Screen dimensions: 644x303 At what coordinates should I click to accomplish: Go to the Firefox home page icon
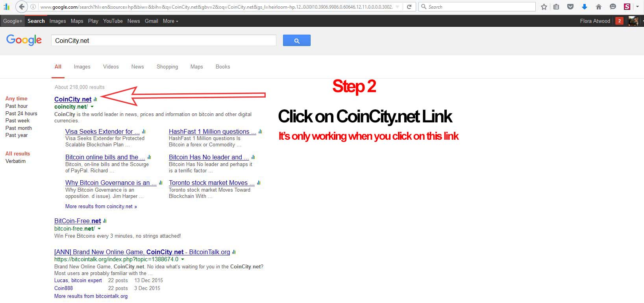tap(599, 7)
